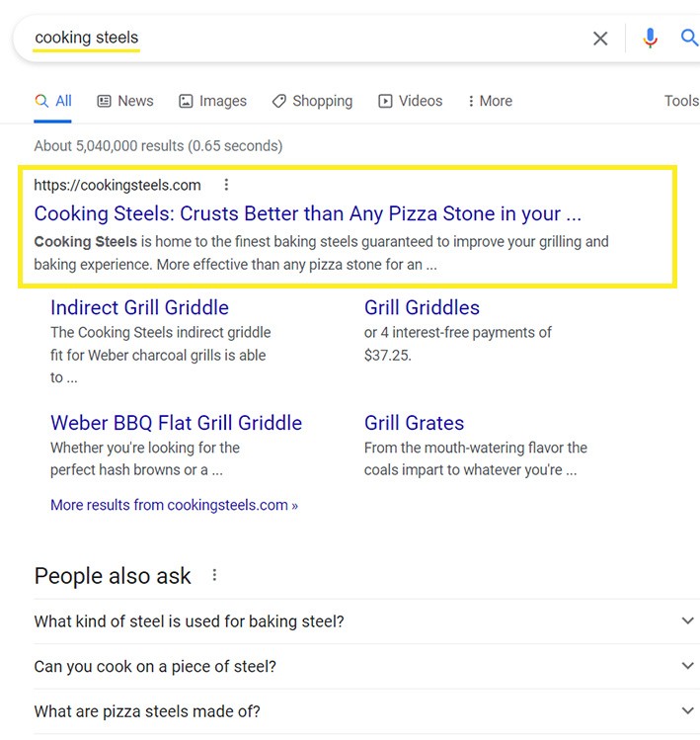Open the More search filters menu
Viewport: 700px width, 740px height.
click(490, 101)
